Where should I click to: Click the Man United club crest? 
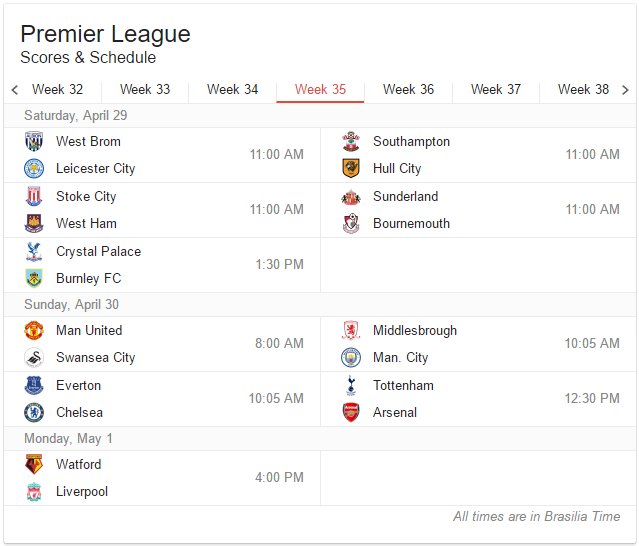point(34,331)
